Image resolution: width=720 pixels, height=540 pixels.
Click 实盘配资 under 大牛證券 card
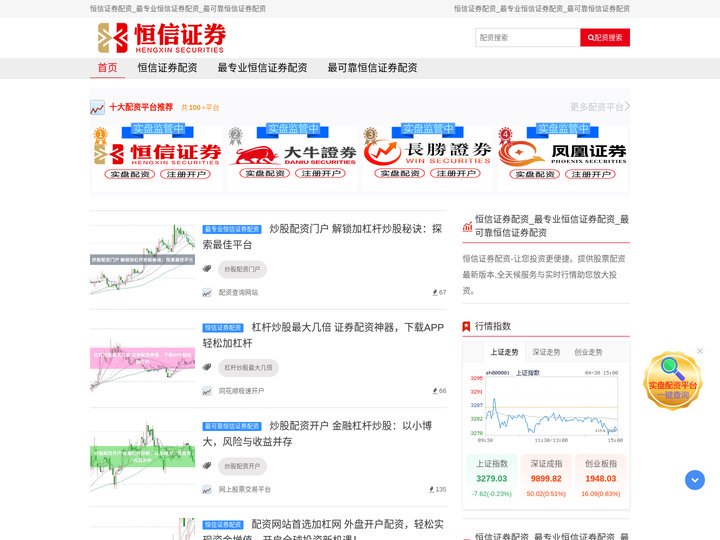pos(265,173)
